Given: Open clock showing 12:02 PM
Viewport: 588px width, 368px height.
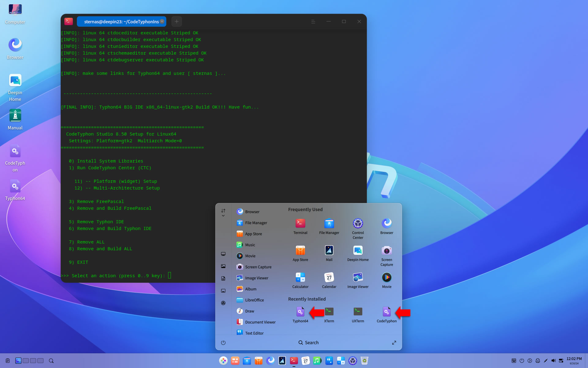Looking at the screenshot, I should coord(574,361).
